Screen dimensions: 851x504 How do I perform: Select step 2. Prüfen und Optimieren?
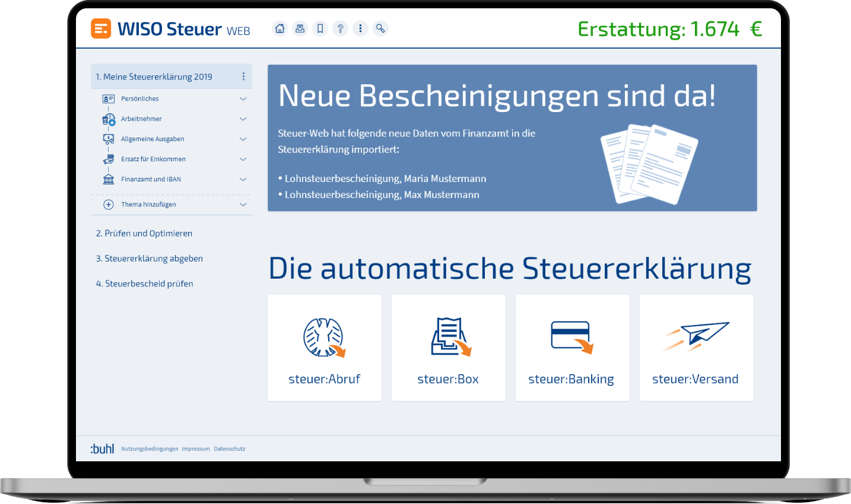coord(144,234)
